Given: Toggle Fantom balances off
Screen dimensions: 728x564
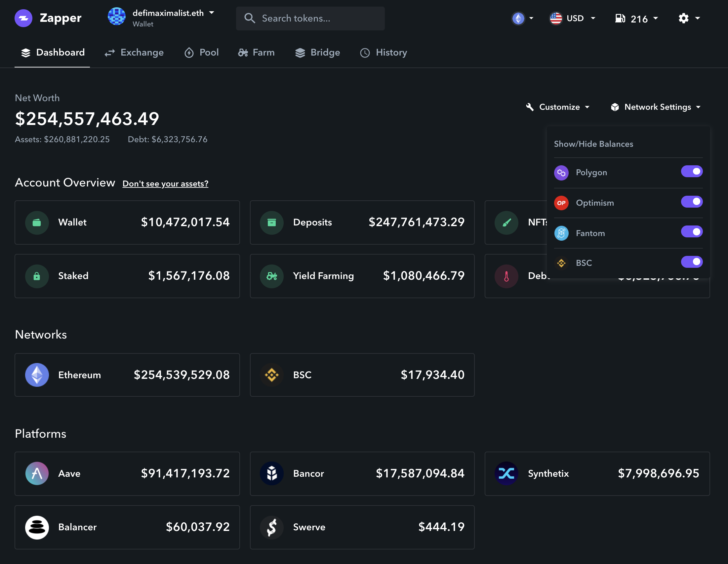Looking at the screenshot, I should [692, 232].
